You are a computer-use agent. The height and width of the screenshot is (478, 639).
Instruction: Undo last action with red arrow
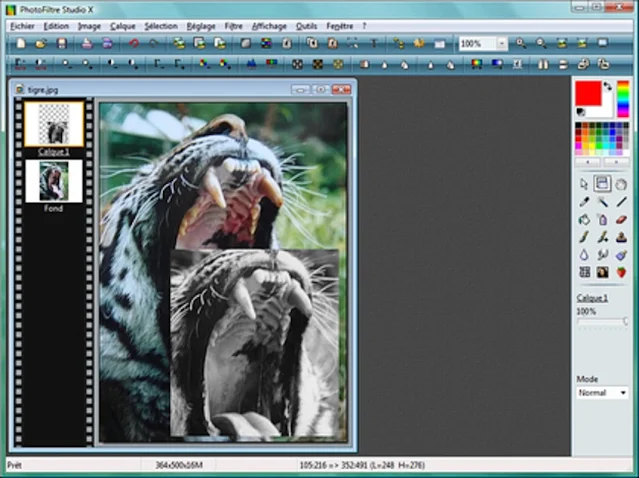pos(134,43)
